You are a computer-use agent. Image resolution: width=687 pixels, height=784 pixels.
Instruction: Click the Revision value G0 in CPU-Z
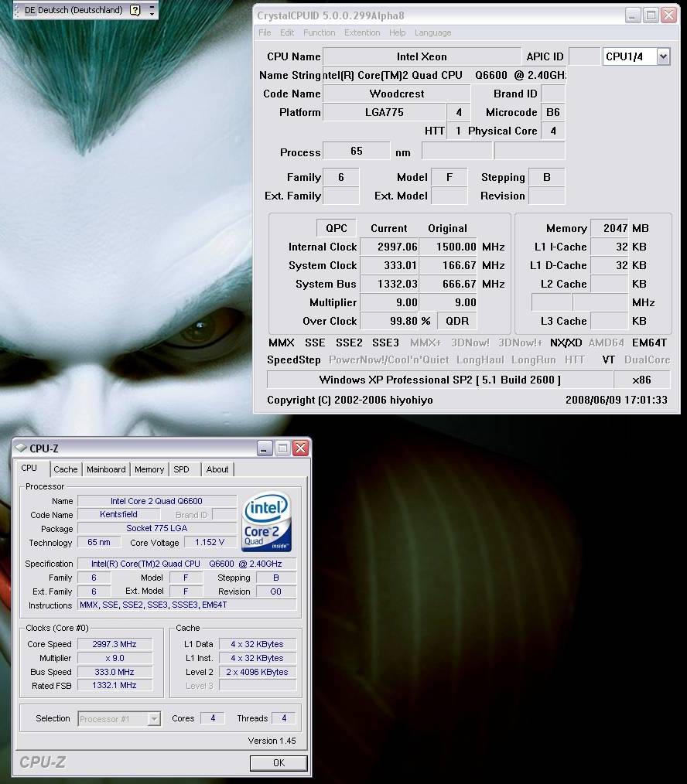click(x=275, y=591)
